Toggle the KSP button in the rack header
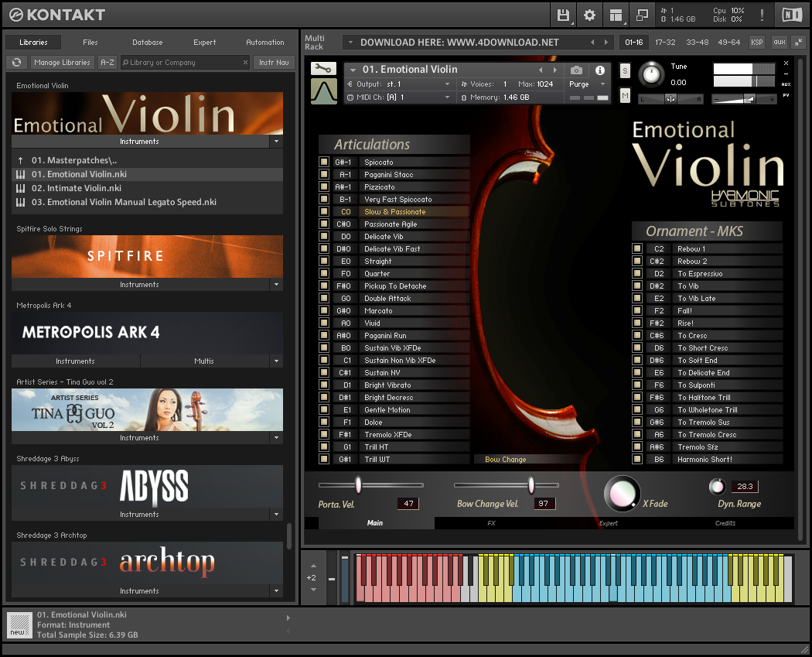 pyautogui.click(x=757, y=42)
